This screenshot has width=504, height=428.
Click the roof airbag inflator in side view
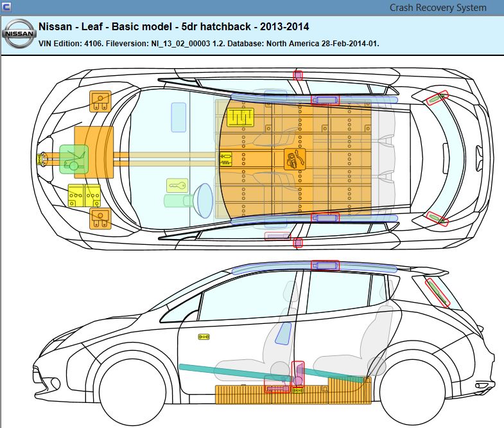[325, 265]
